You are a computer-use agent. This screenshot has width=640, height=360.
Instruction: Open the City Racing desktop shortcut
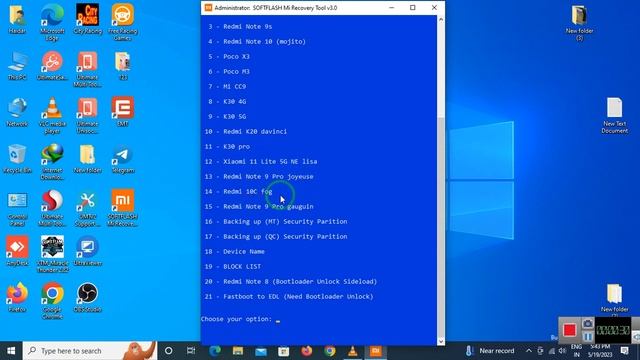pos(87,19)
